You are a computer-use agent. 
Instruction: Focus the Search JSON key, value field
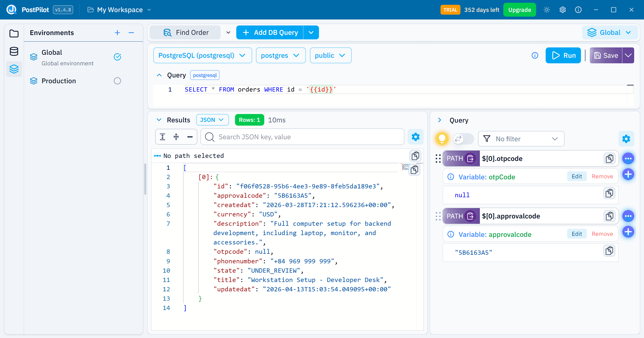(x=302, y=137)
